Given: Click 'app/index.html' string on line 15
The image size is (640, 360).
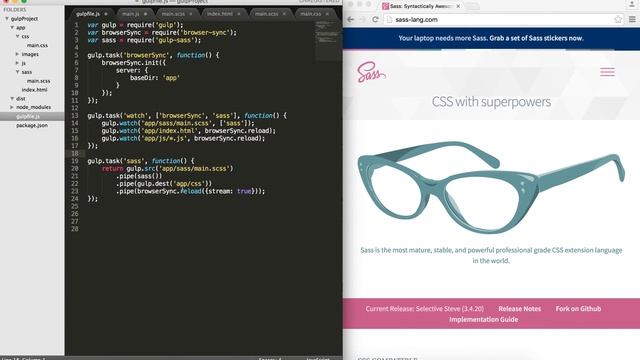Looking at the screenshot, I should [169, 131].
